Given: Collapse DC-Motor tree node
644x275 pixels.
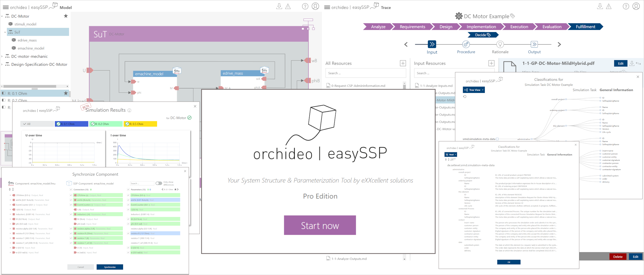Looking at the screenshot, I should (x=2, y=16).
